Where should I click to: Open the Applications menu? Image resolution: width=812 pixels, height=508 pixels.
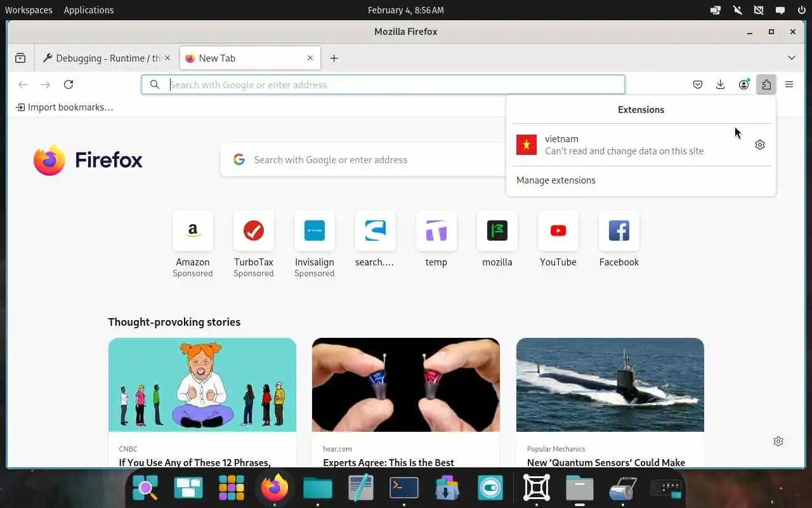coord(89,10)
